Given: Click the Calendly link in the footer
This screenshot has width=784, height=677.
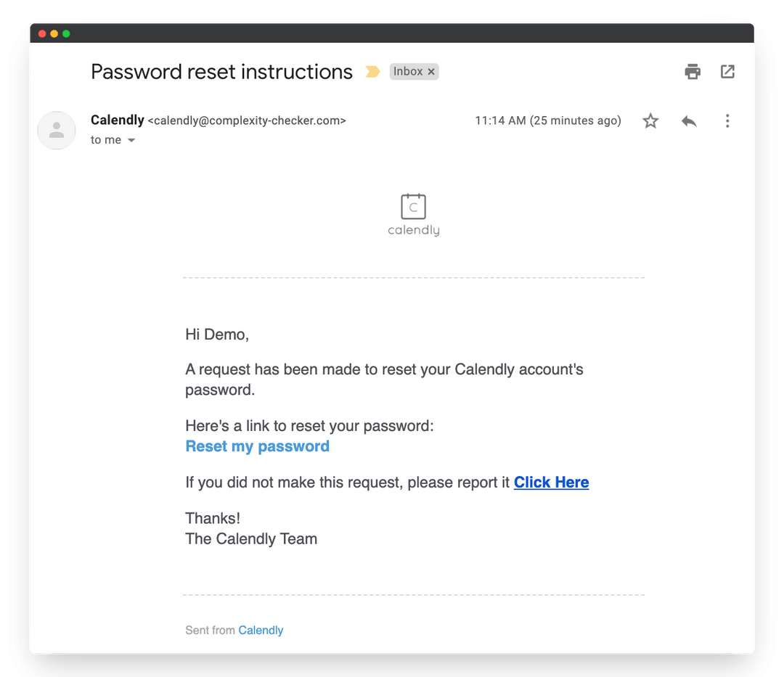Looking at the screenshot, I should click(x=261, y=630).
